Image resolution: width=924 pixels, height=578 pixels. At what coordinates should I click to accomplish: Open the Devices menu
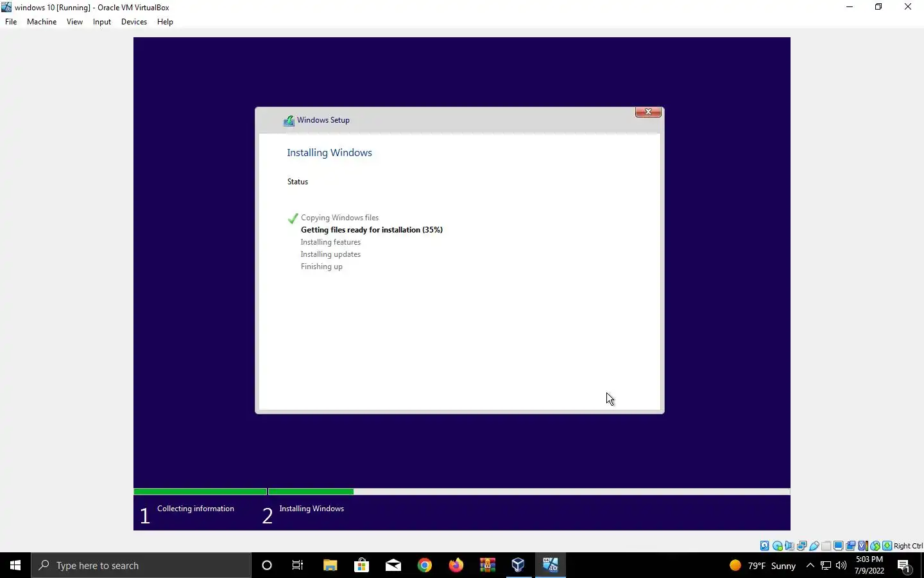133,22
